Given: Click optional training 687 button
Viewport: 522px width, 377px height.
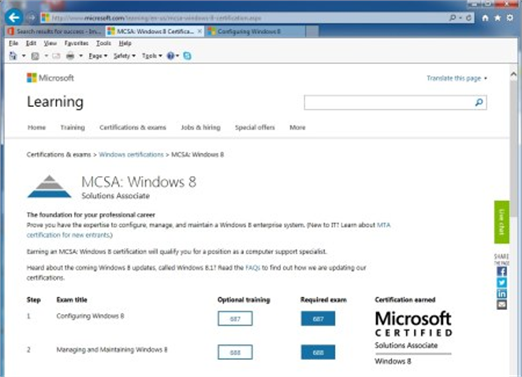Looking at the screenshot, I should pyautogui.click(x=235, y=319).
